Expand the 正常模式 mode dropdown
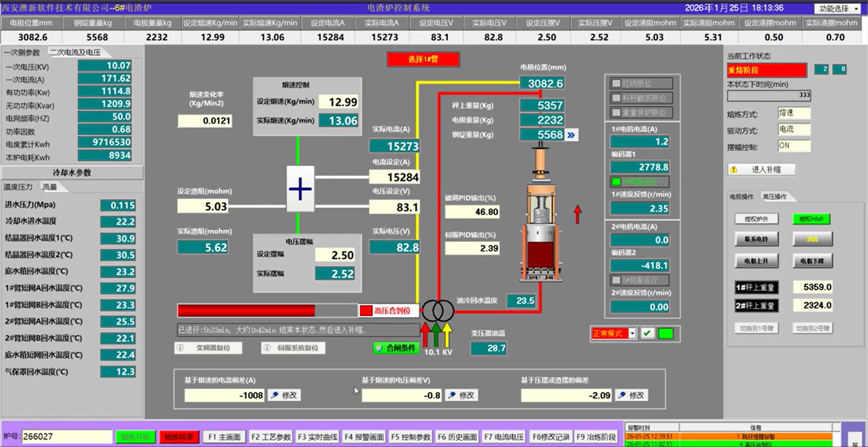 [x=632, y=333]
